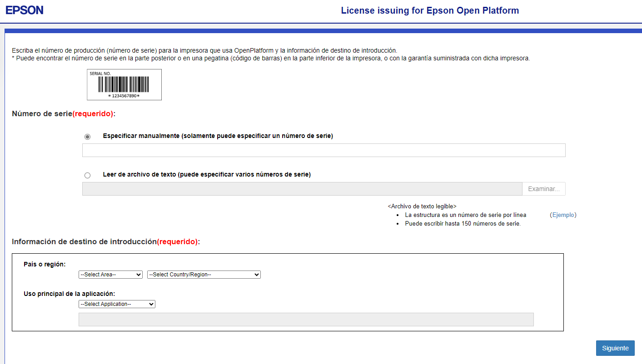
Task: Open the (Ejemplo) link
Action: tap(563, 215)
